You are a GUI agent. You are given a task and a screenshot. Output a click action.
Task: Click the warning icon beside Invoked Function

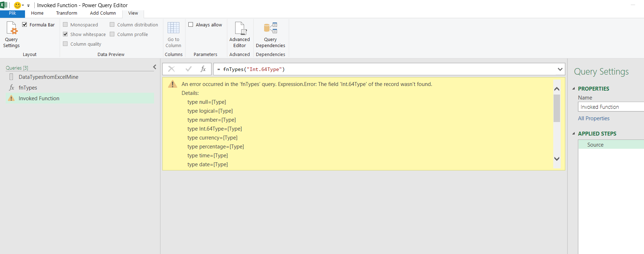coord(11,98)
